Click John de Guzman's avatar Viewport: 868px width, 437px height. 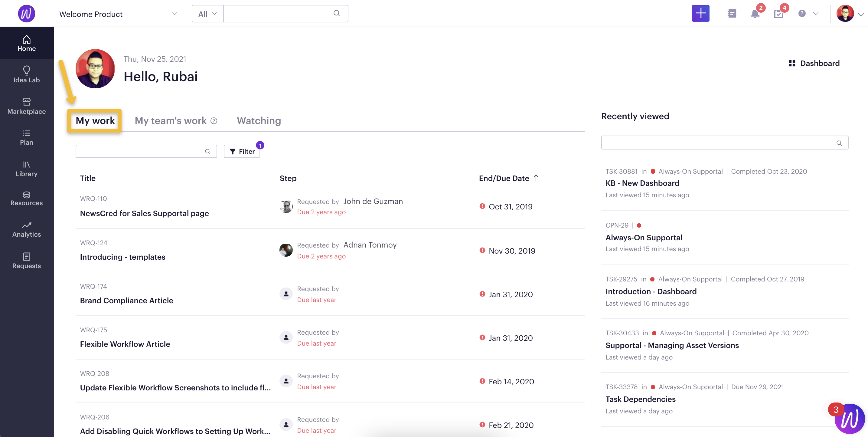286,206
